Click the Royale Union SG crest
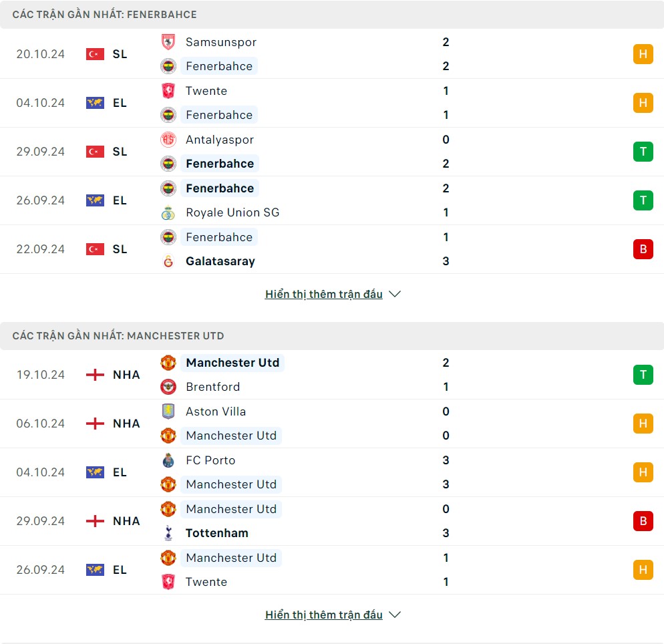Screen dimensions: 664x644 point(168,212)
